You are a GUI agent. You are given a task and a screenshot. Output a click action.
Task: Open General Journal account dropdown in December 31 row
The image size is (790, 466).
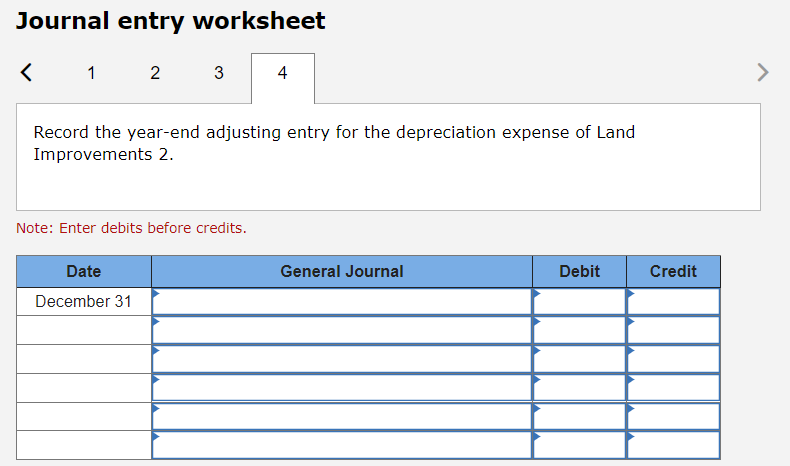tap(342, 301)
